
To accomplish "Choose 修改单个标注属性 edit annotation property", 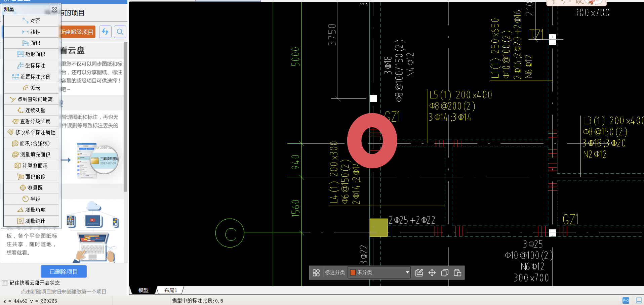I will [31, 132].
